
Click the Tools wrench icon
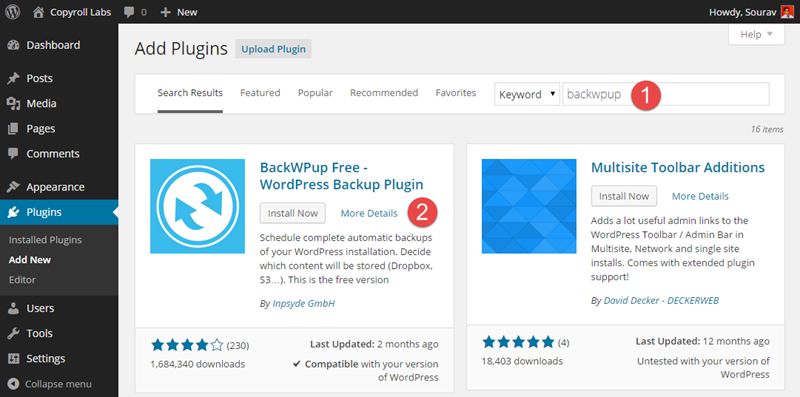pyautogui.click(x=14, y=333)
